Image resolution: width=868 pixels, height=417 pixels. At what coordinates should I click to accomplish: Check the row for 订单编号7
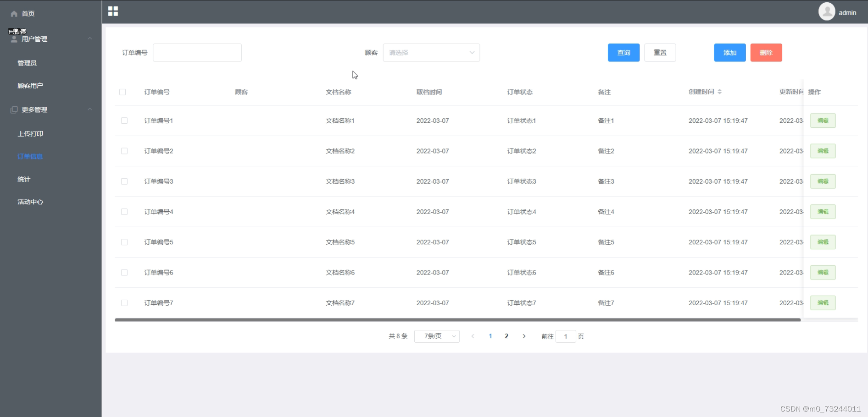[124, 303]
